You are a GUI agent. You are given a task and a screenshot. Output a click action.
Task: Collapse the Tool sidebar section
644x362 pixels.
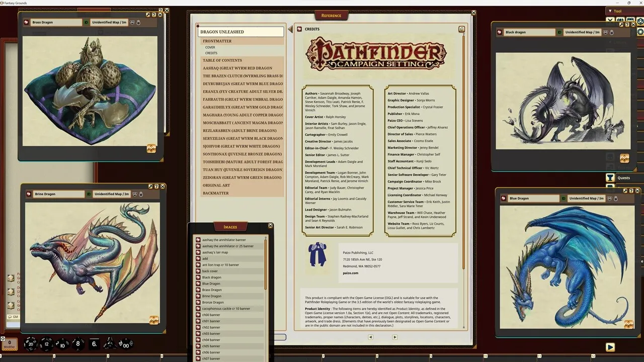(610, 11)
